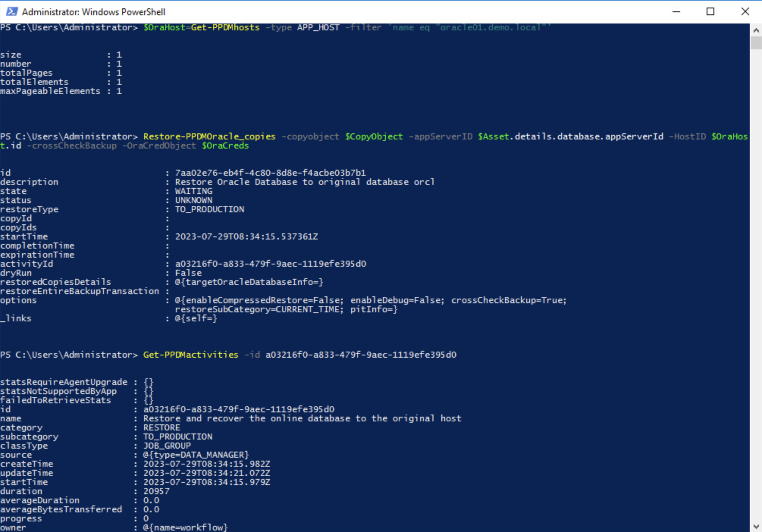Click the '$OraCreds' variable text
762x532 pixels.
(225, 146)
